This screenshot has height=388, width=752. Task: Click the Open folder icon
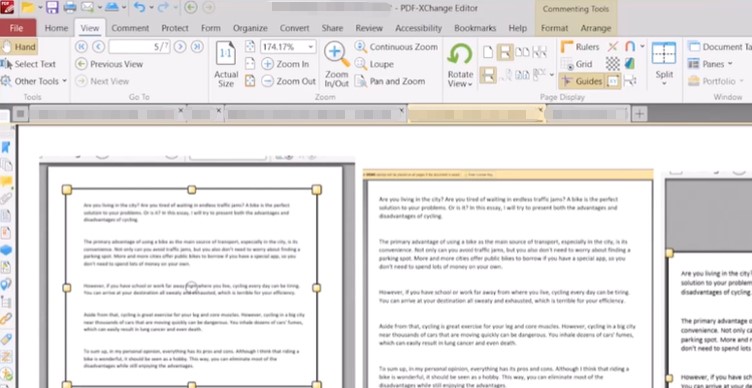tap(28, 7)
